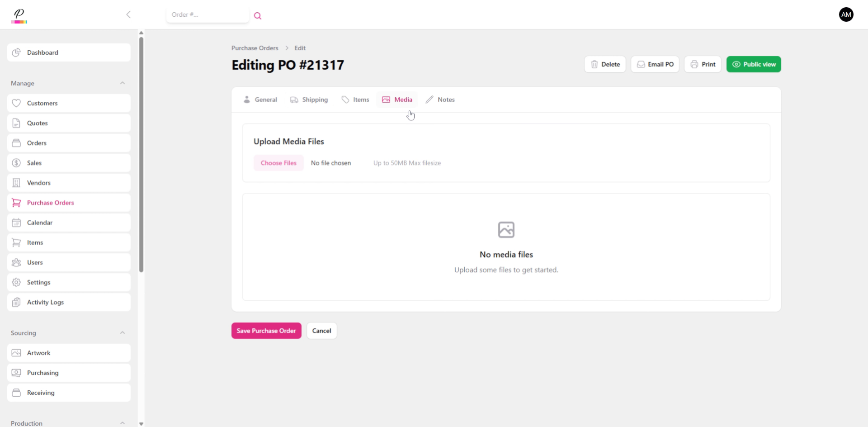Open Activity Logs via its icon
Image resolution: width=868 pixels, height=427 pixels.
pos(16,302)
